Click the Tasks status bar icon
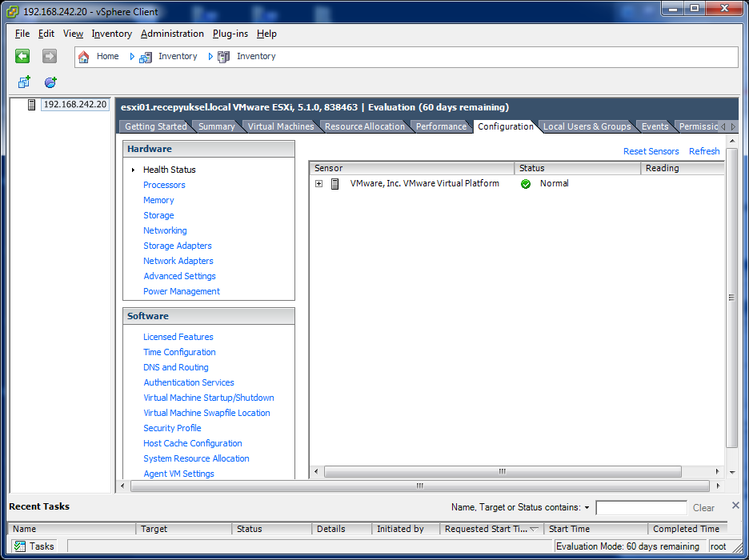749x560 pixels. click(x=19, y=546)
